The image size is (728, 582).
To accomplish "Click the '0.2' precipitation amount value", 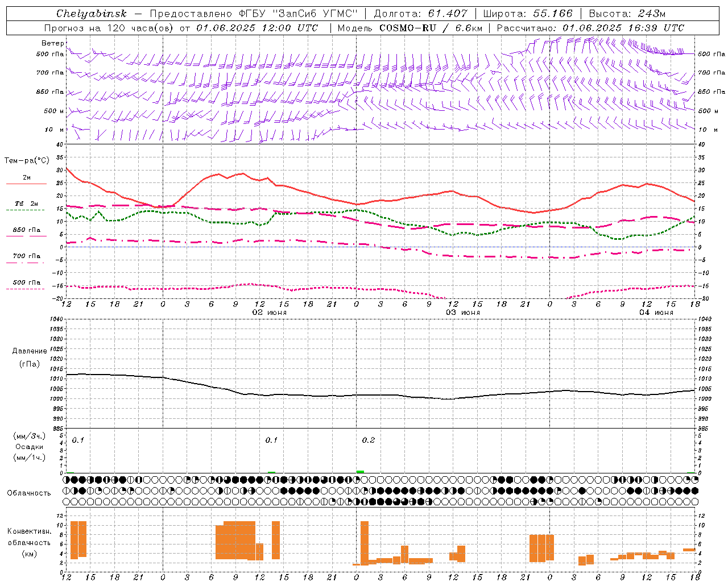I will tap(369, 440).
